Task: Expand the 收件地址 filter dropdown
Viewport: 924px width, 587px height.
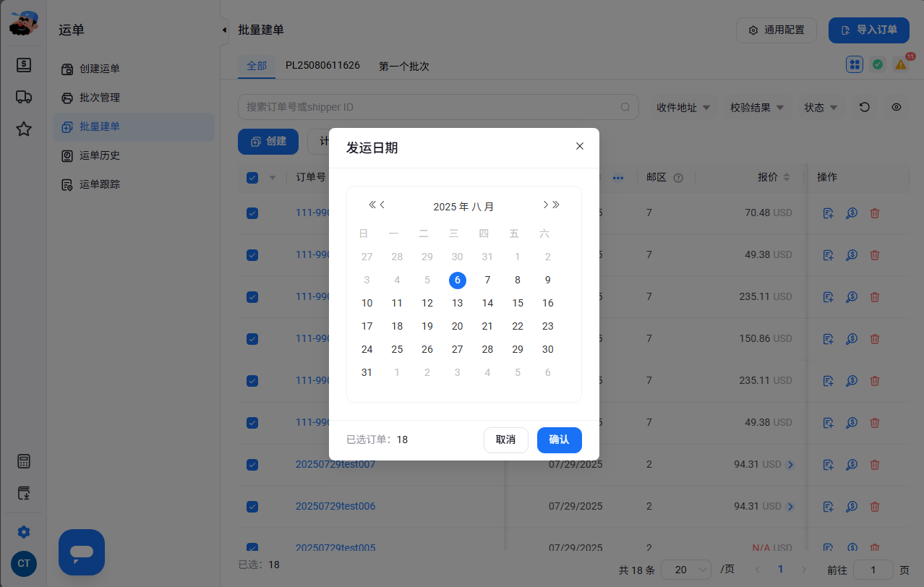Action: pyautogui.click(x=683, y=107)
